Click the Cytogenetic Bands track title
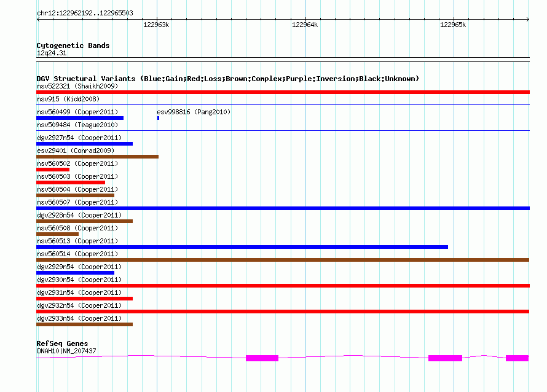547x392 pixels. pyautogui.click(x=73, y=45)
